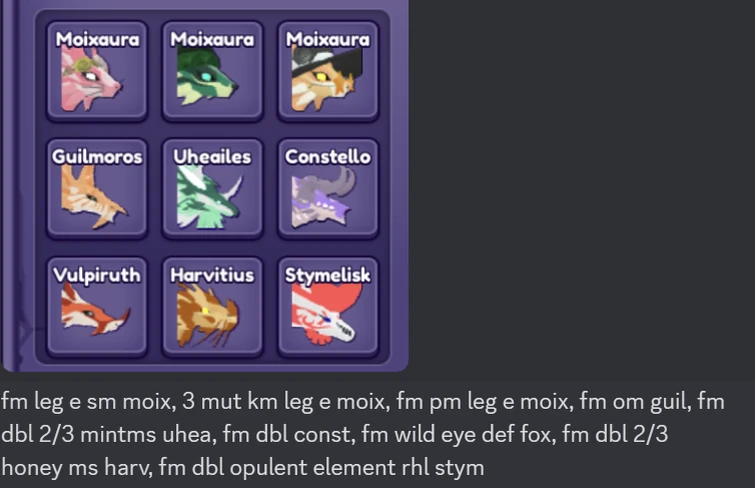Click the Moixaura label above the pink creature
755x488 pixels.
tap(97, 39)
